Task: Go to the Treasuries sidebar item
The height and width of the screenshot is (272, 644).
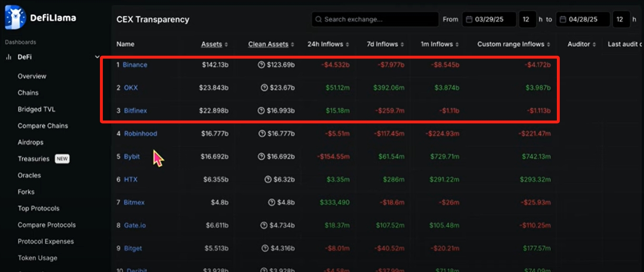Action: click(33, 159)
